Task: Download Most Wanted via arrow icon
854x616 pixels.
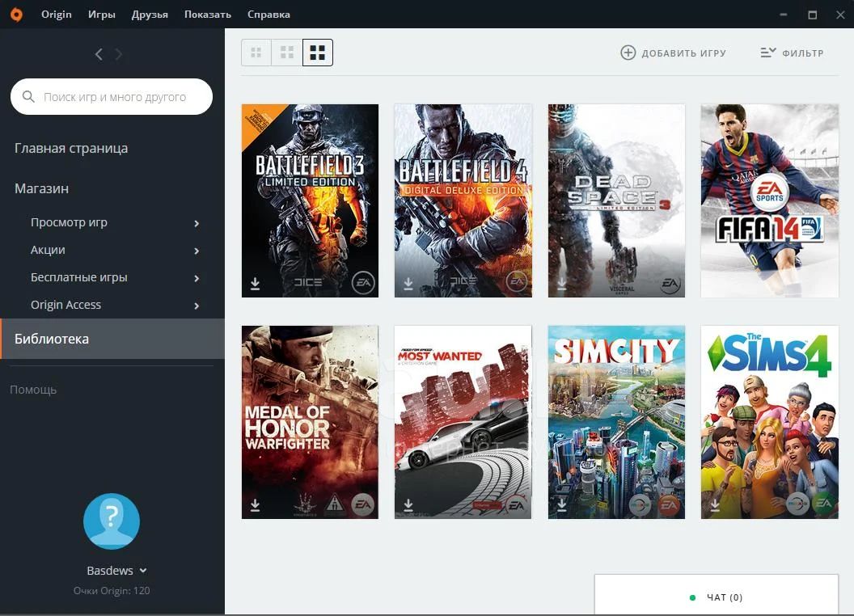Action: [x=408, y=505]
